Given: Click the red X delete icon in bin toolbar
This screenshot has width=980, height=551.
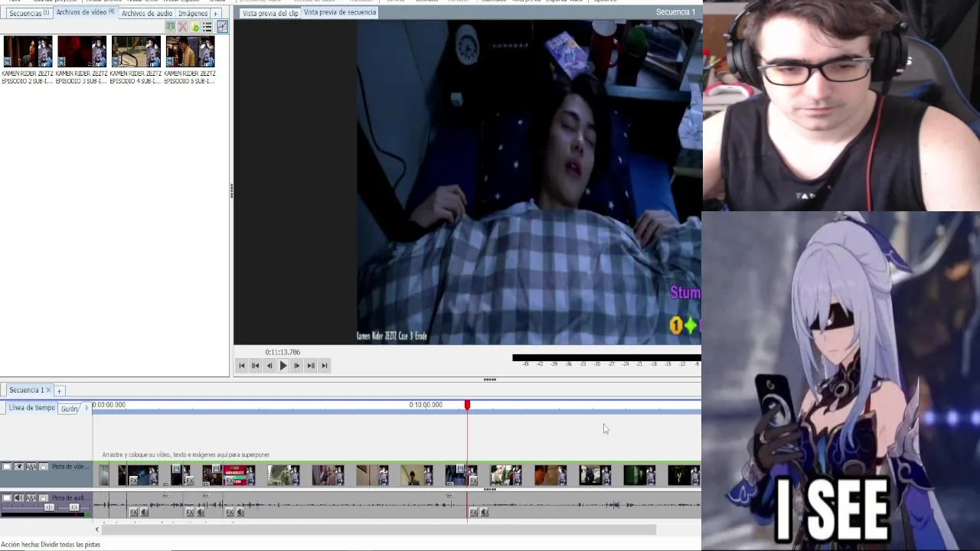Looking at the screenshot, I should [x=182, y=27].
